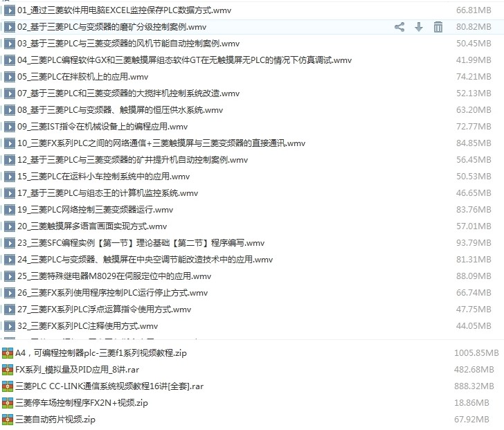Click archive icon of FX系列_模拟量及PID应用 rar

(8, 370)
